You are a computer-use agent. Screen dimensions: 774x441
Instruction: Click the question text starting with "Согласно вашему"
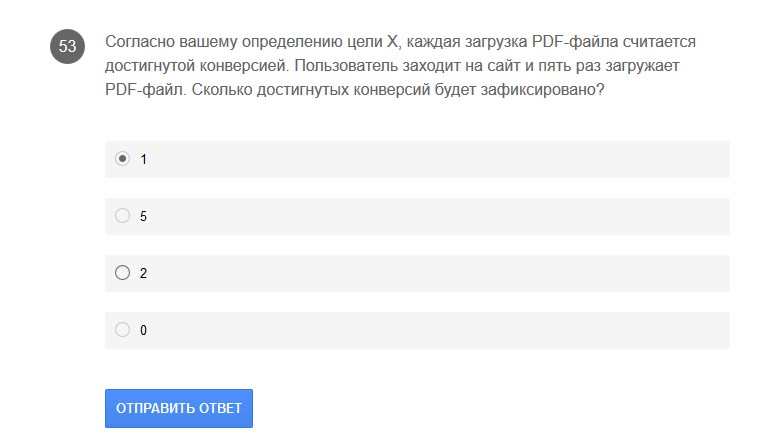coord(400,66)
